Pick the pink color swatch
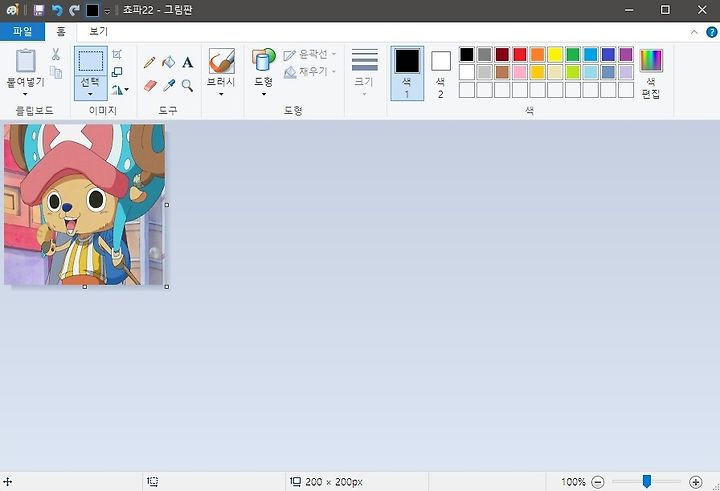 click(520, 72)
